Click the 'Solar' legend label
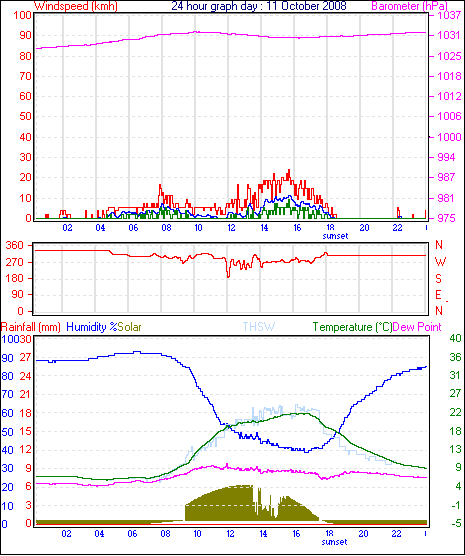This screenshot has width=465, height=556. coord(130,327)
